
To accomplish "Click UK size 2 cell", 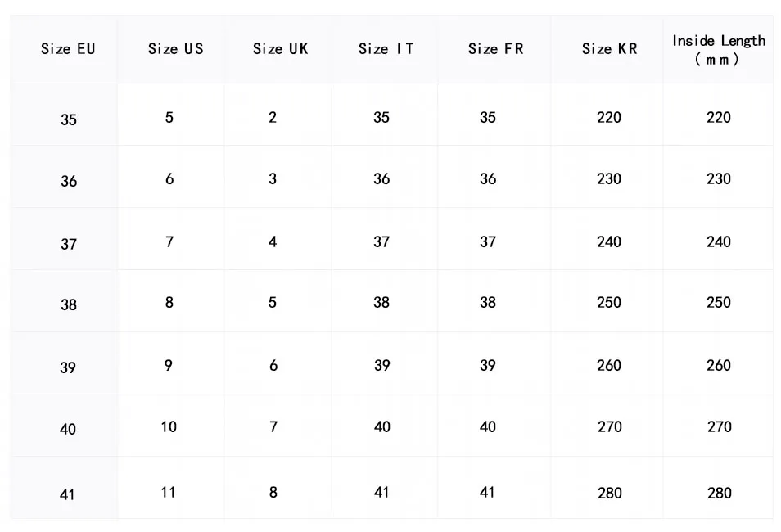I will (x=273, y=117).
